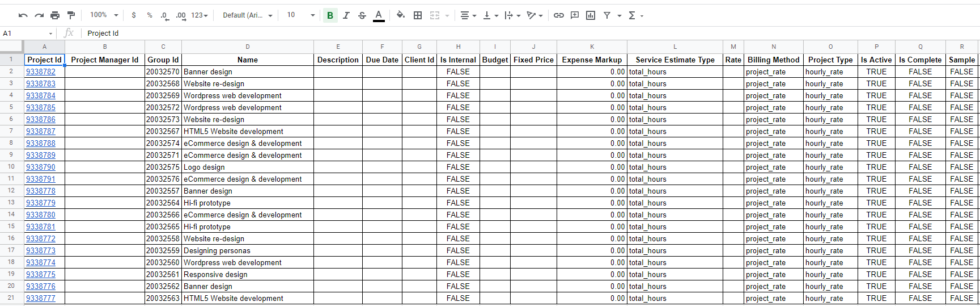Open vertical align dropdown
Viewport: 980px width, 306px height.
(x=490, y=15)
